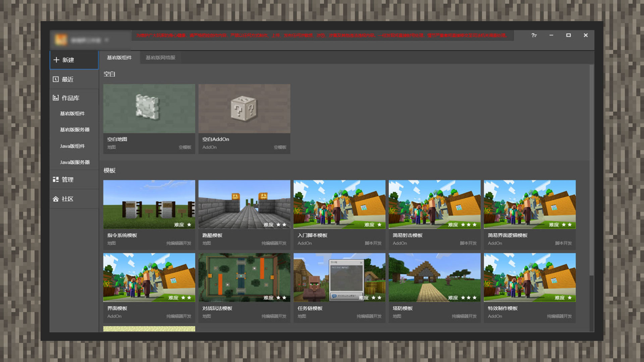Choose the 界面模板 thumbnail
This screenshot has width=644, height=362.
coord(149,278)
